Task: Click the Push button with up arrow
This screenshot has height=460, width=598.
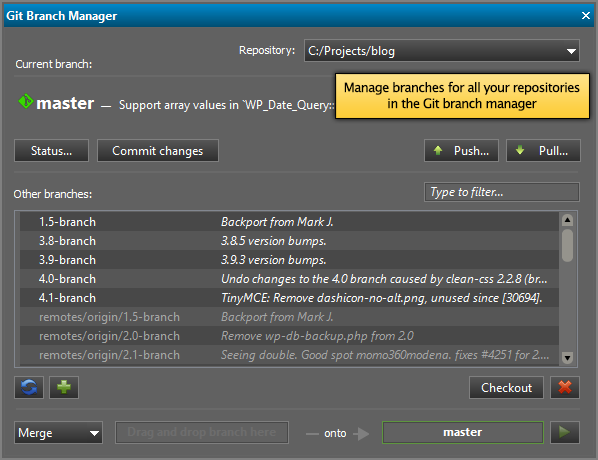Action: 461,151
